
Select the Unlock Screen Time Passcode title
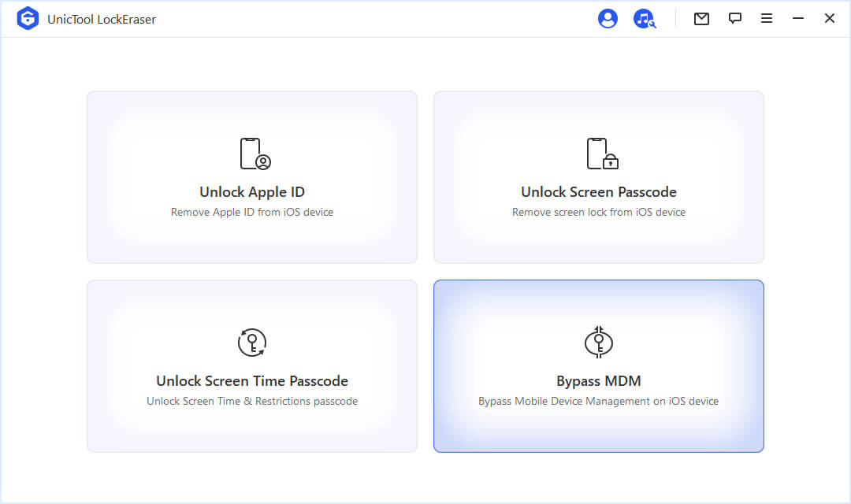[252, 381]
